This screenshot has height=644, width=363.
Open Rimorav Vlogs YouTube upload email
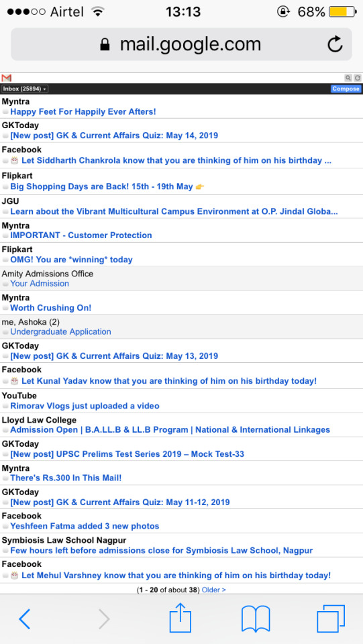[85, 406]
